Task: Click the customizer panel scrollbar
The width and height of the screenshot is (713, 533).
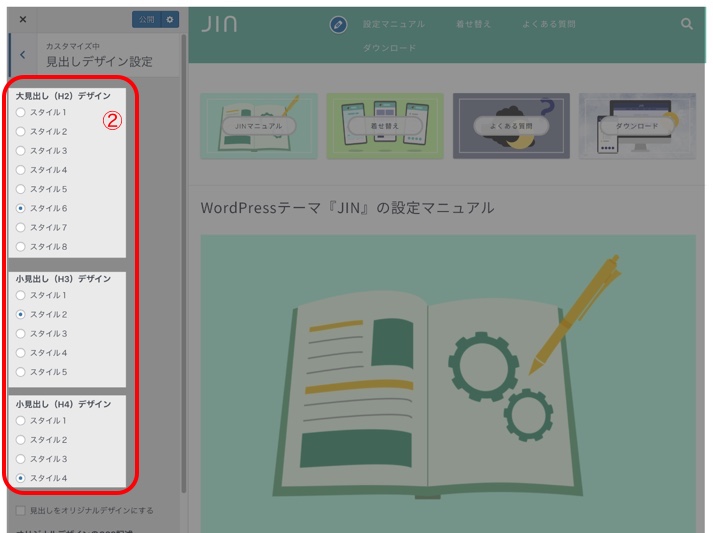Action: [x=184, y=264]
